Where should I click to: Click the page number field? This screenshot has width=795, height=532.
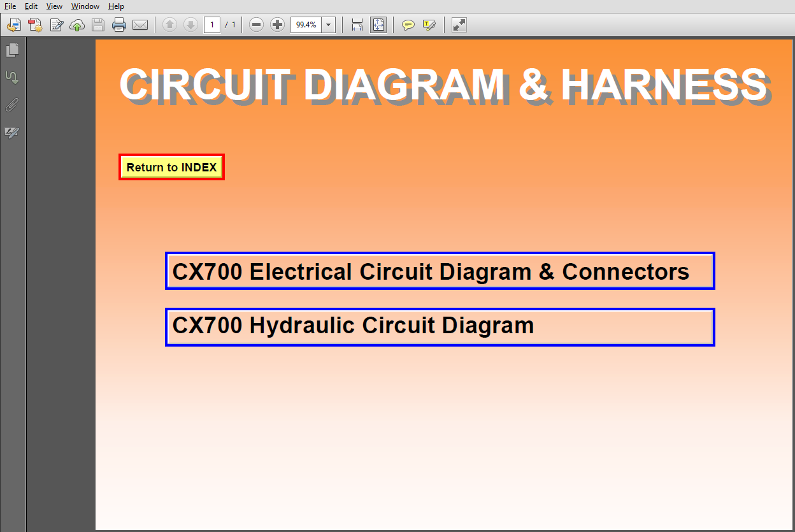(212, 25)
